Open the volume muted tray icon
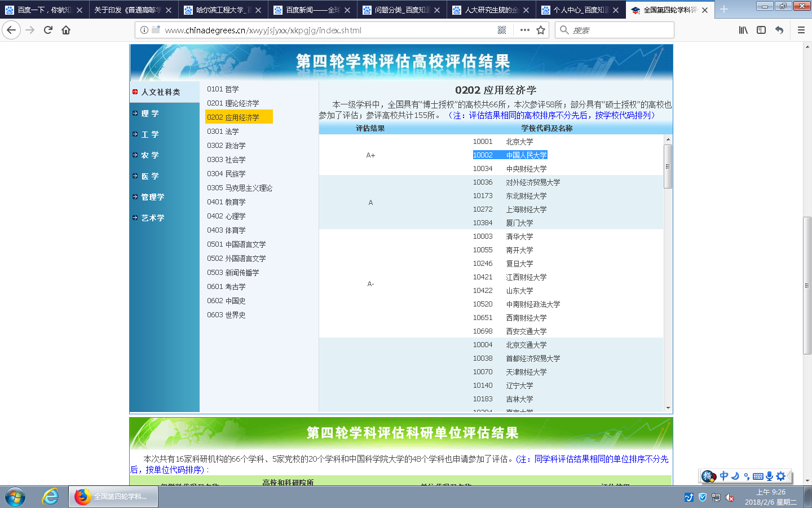This screenshot has height=508, width=812. point(730,497)
